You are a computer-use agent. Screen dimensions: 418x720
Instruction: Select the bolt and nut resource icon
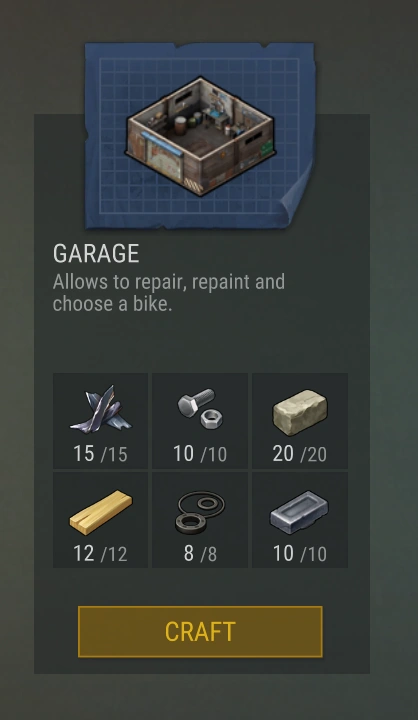(200, 408)
